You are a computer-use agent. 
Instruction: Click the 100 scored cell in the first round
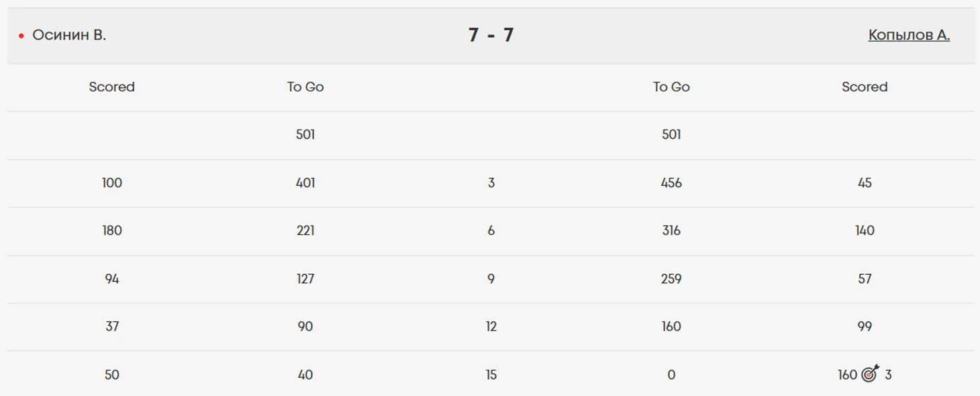(x=111, y=183)
